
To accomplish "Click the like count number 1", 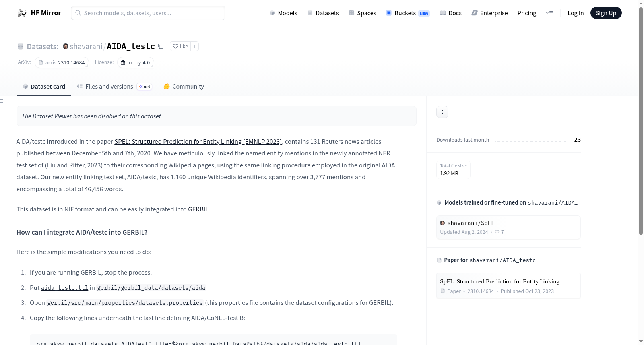I will 195,46.
